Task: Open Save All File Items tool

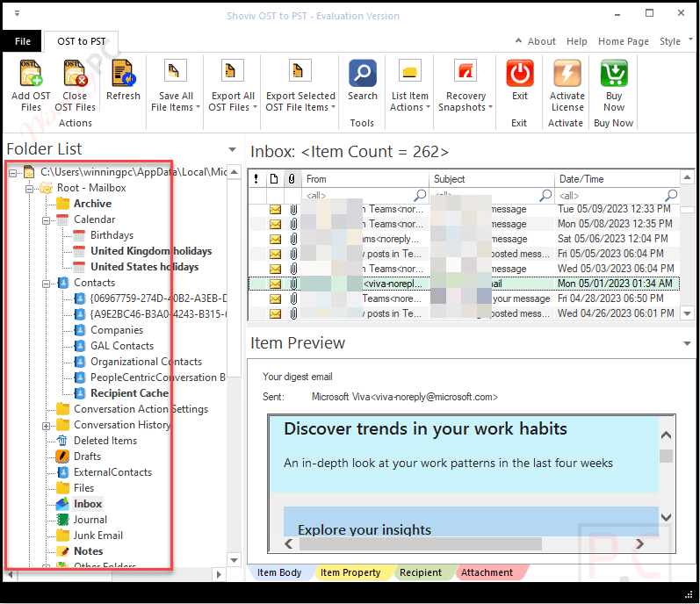Action: click(x=175, y=85)
